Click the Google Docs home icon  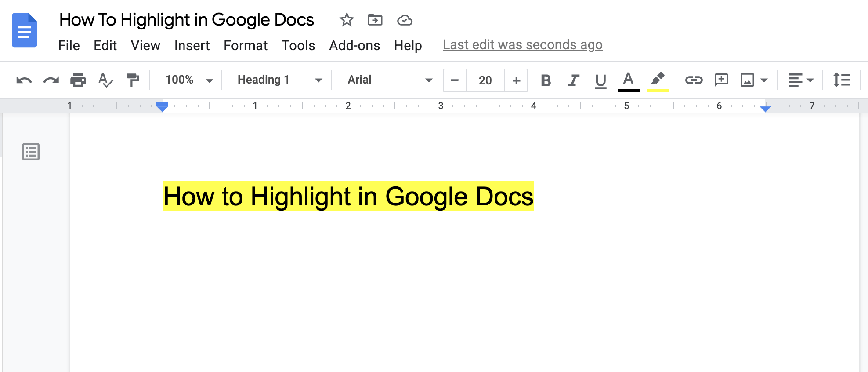25,30
